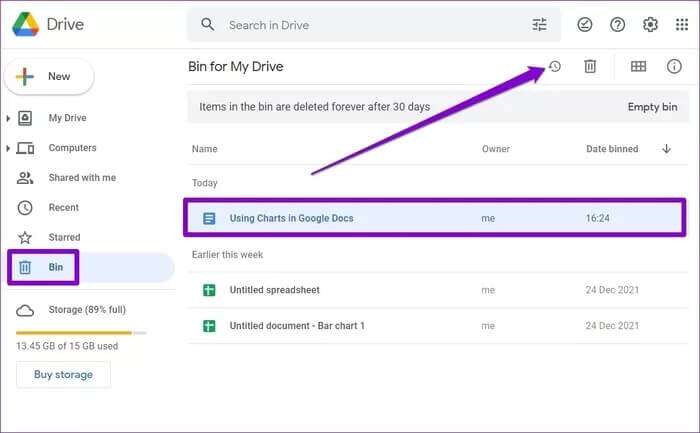Open Shared with me
This screenshot has width=700, height=433.
point(82,178)
